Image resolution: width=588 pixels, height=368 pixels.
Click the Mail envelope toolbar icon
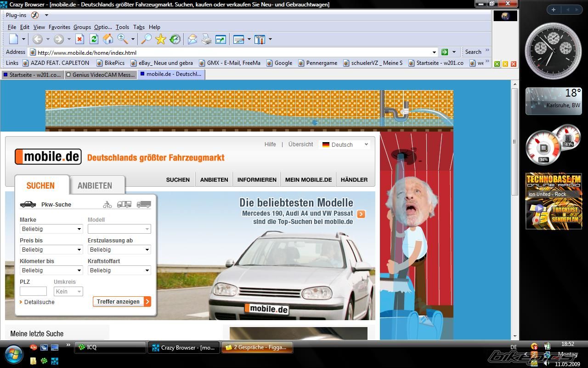click(192, 39)
